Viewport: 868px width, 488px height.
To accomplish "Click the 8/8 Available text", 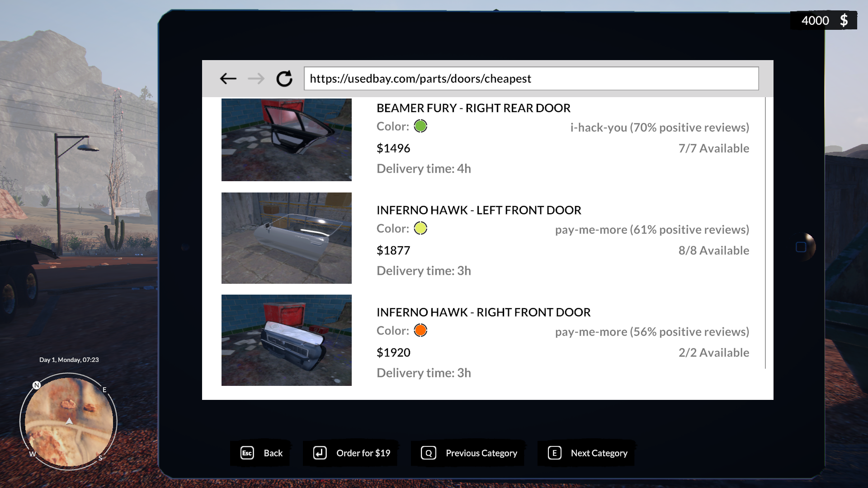I will [x=714, y=250].
